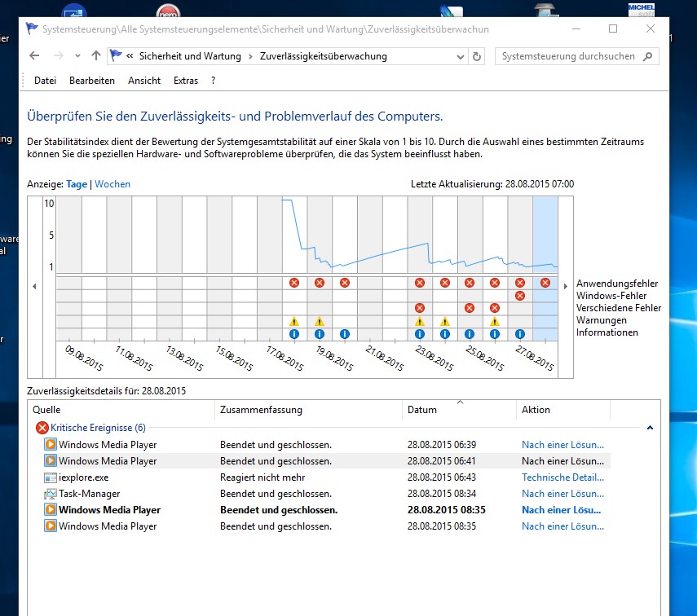Sort by the Quelle column header
The width and height of the screenshot is (697, 616).
pos(121,410)
